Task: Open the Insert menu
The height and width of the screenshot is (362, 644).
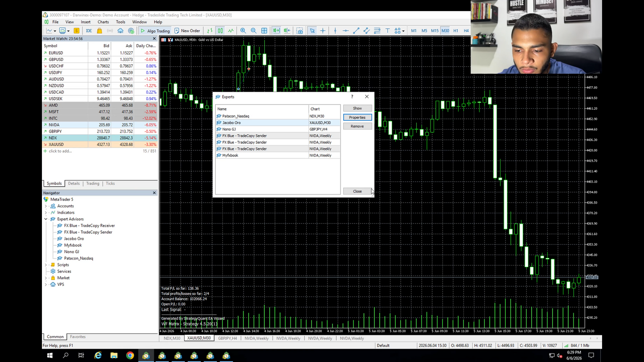Action: pyautogui.click(x=86, y=22)
